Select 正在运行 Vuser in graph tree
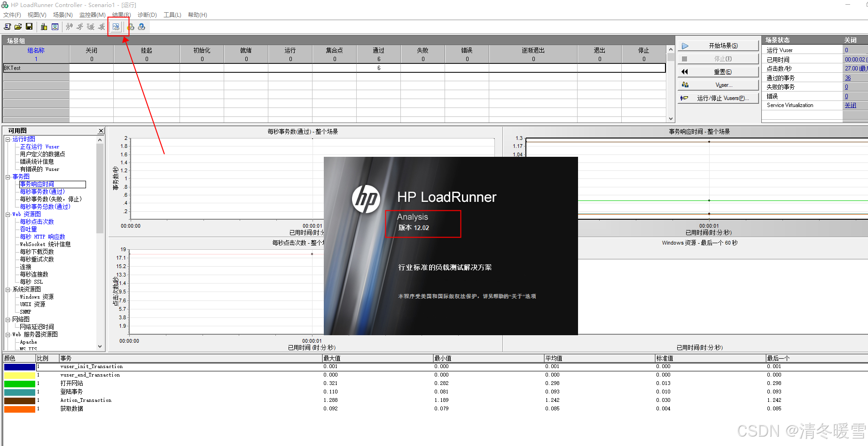This screenshot has width=868, height=446. tap(39, 147)
